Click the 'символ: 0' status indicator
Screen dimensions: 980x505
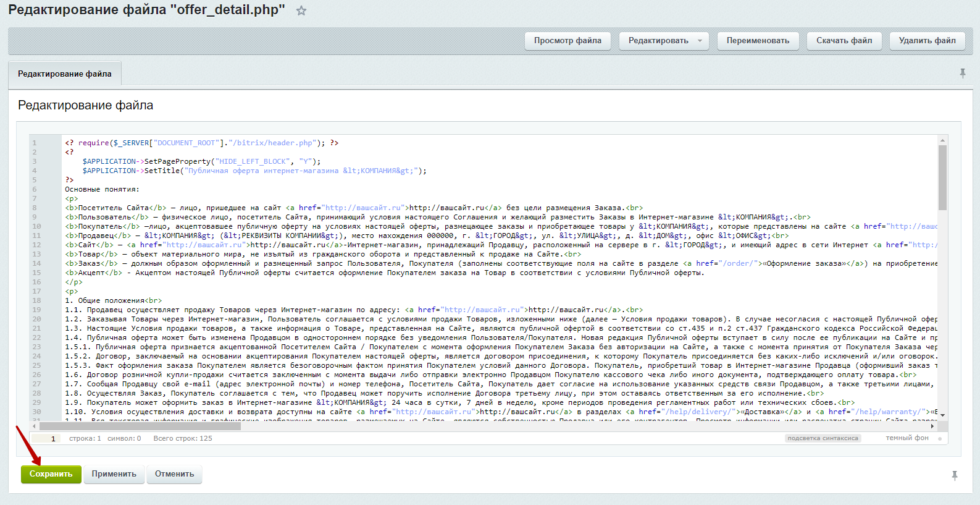(124, 438)
